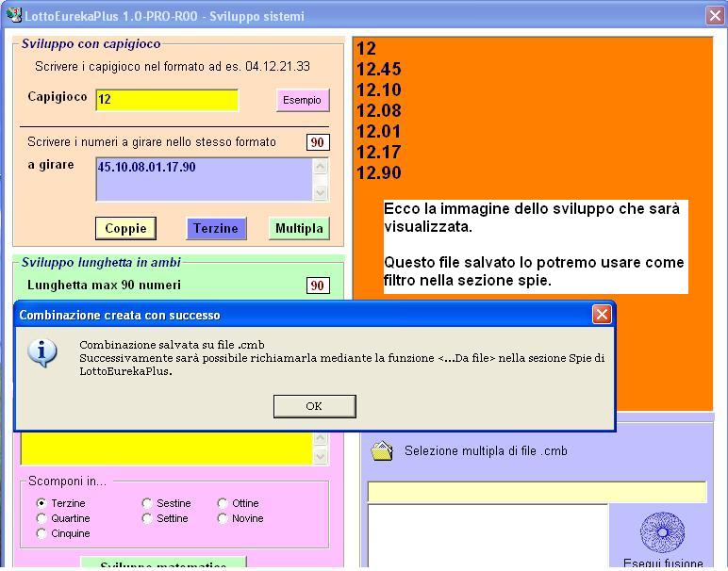Image resolution: width=728 pixels, height=571 pixels.
Task: Click the Multipla button
Action: pos(299,228)
